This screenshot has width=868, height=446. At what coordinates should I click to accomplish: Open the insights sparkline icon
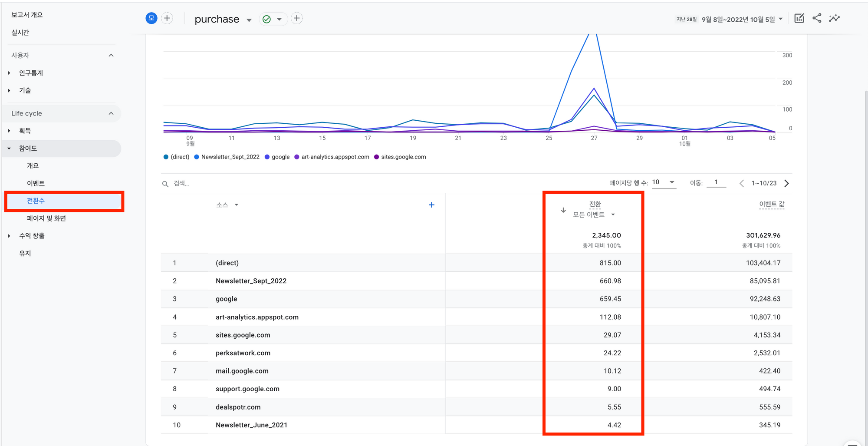pyautogui.click(x=834, y=18)
